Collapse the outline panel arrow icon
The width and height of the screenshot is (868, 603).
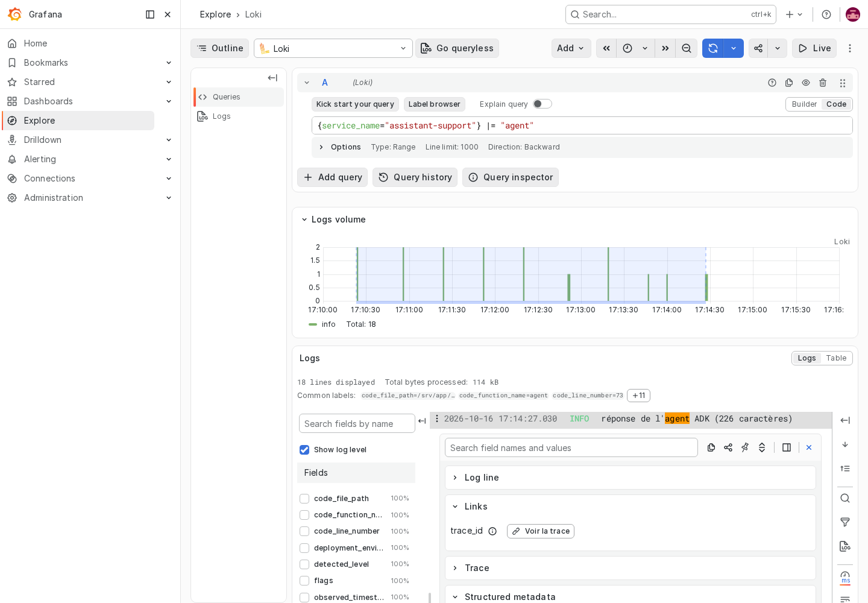[272, 78]
